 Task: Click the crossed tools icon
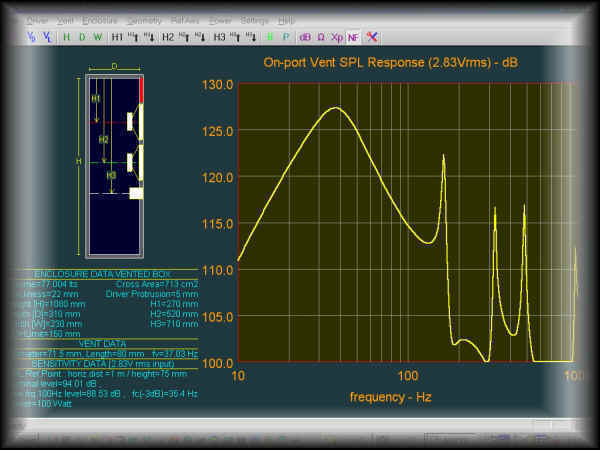pos(372,37)
